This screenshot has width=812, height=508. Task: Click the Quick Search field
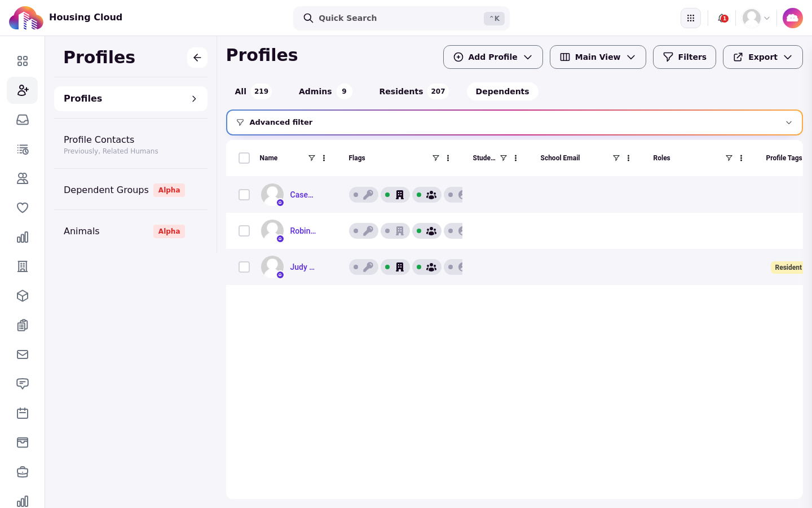click(401, 18)
